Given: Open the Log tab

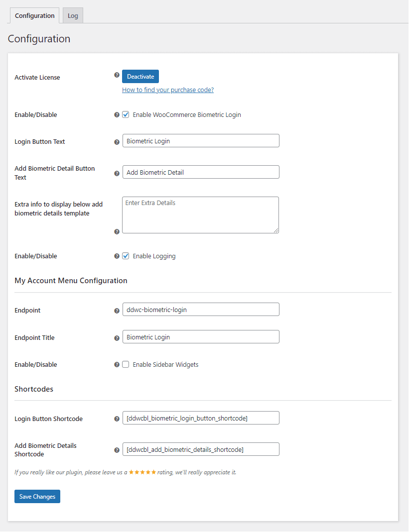Looking at the screenshot, I should pyautogui.click(x=73, y=15).
